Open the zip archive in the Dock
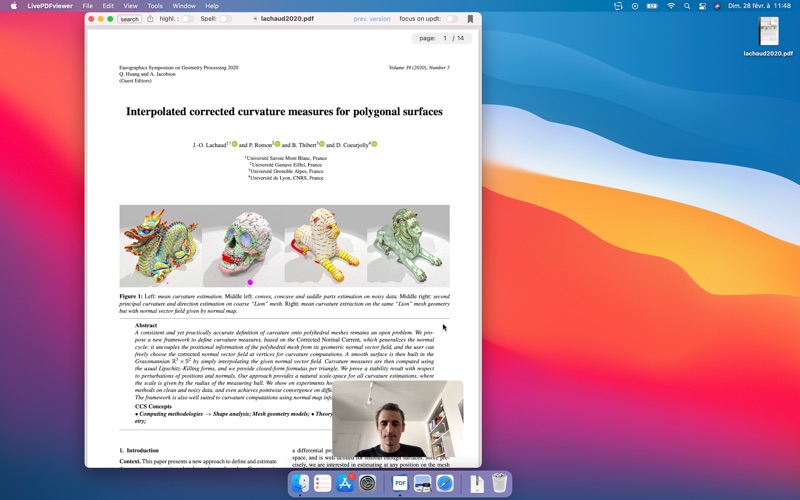This screenshot has width=800, height=500. point(477,483)
